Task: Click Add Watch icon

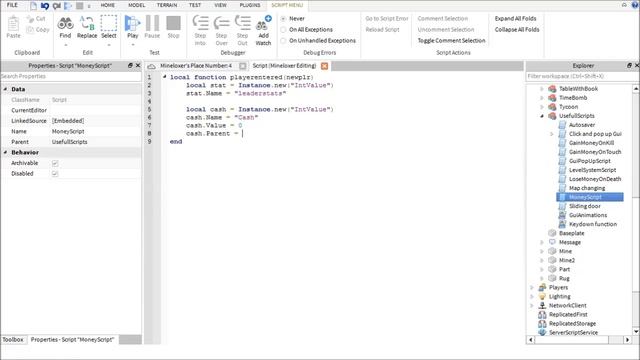Action: 263,23
